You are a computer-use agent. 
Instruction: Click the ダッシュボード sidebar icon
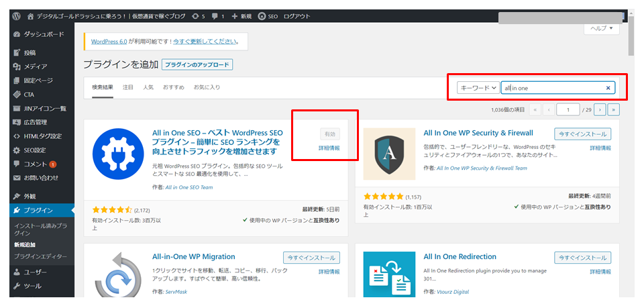[16, 34]
